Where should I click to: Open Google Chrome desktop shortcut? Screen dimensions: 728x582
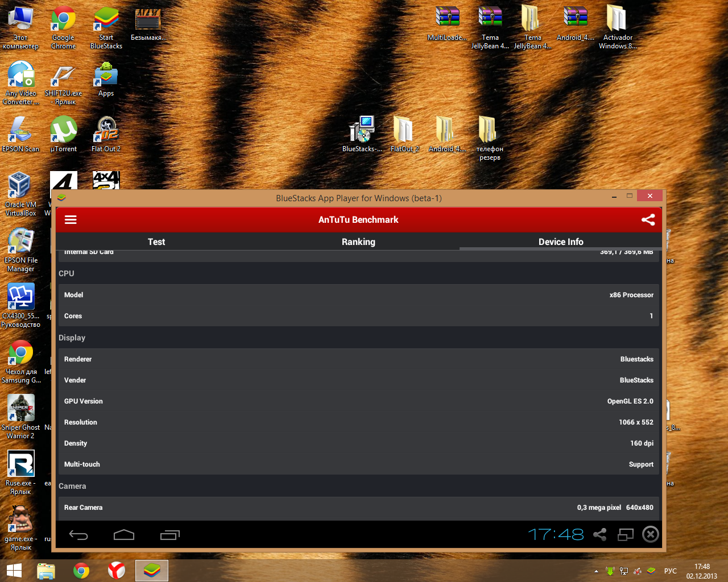pyautogui.click(x=63, y=28)
